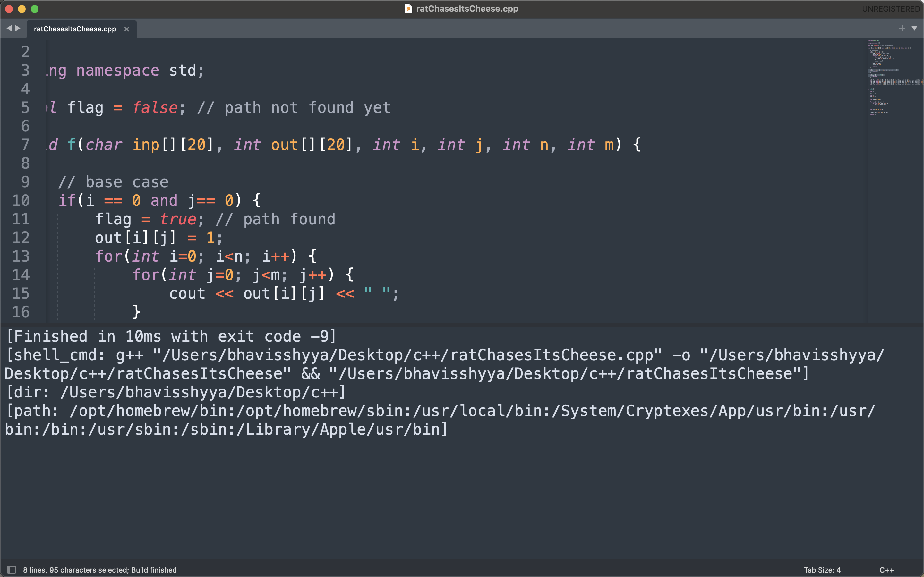The height and width of the screenshot is (577, 924).
Task: Click the 'path not found yet' comment
Action: (x=294, y=108)
